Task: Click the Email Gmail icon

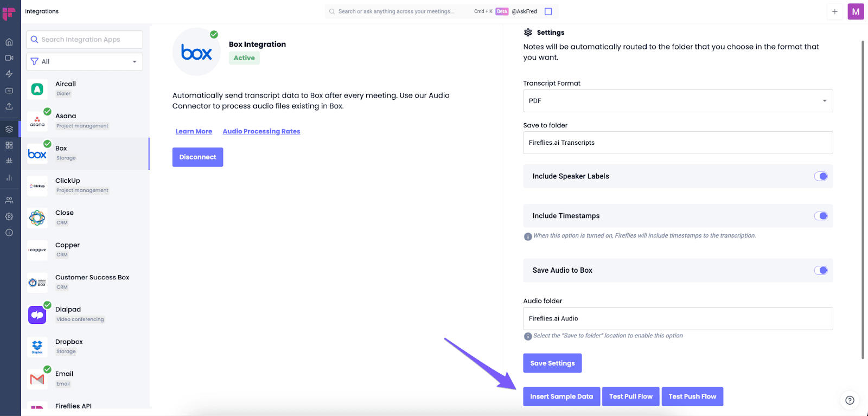Action: 37,379
